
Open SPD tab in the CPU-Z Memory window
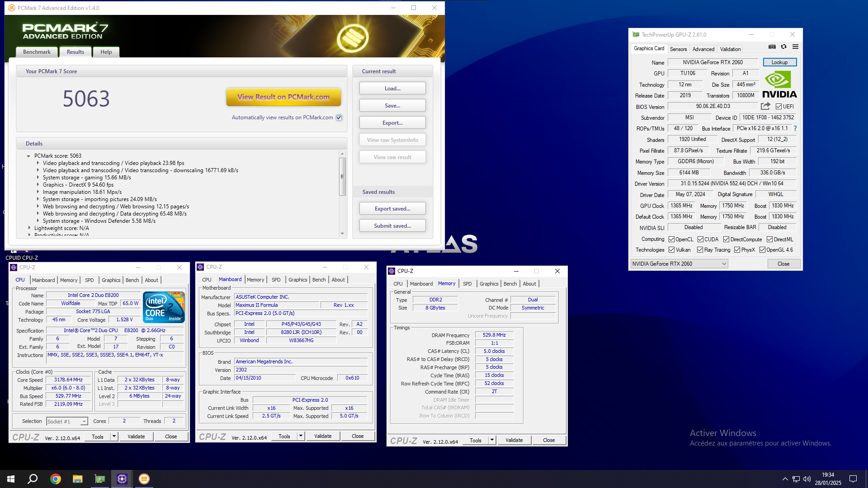pyautogui.click(x=467, y=284)
